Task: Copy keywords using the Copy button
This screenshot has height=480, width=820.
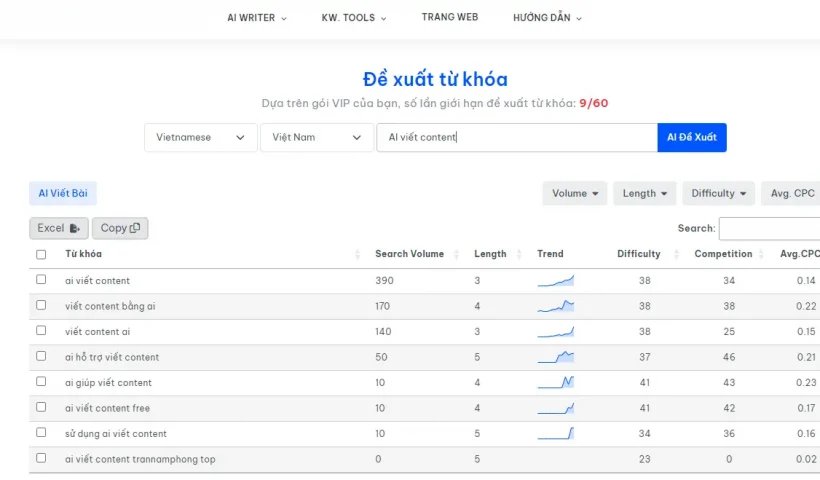Action: click(x=120, y=228)
